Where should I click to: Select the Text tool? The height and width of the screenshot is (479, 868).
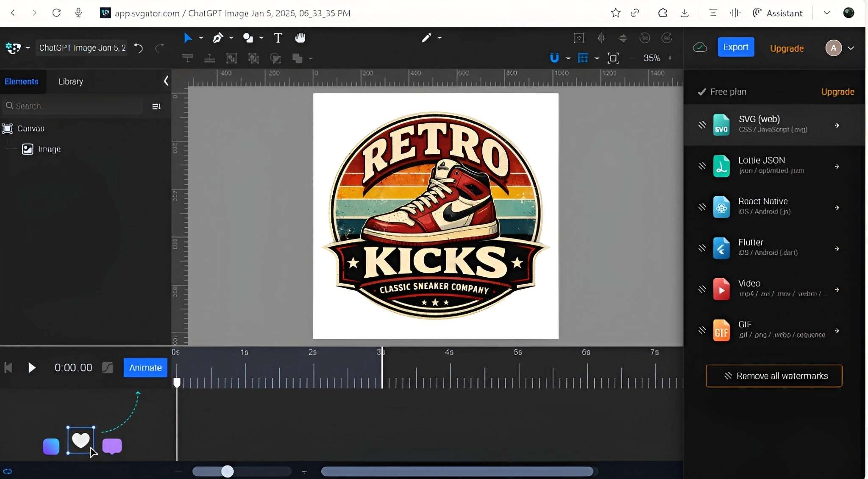[278, 38]
